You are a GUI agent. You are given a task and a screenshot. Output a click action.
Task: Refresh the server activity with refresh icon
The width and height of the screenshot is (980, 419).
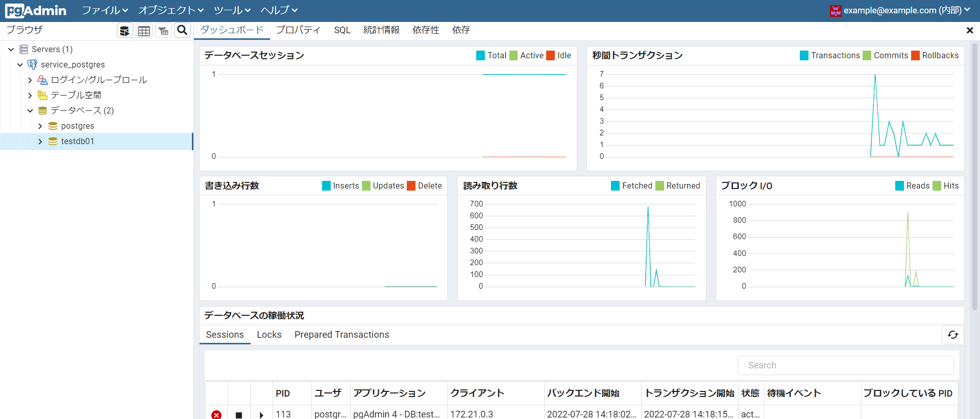point(953,335)
